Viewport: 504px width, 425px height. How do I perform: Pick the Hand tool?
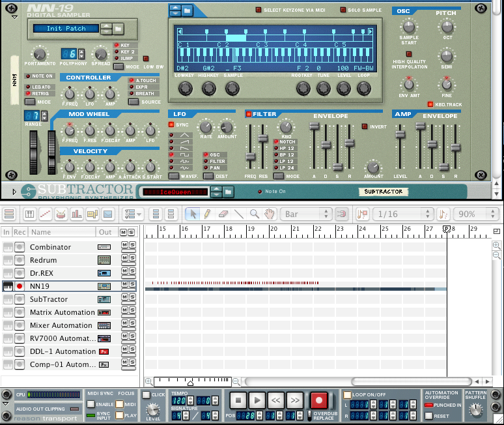click(x=270, y=214)
